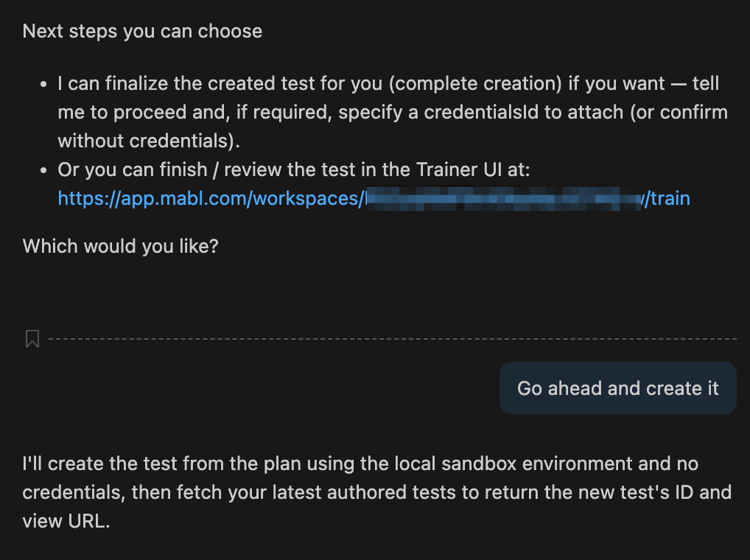Screen dimensions: 750x560
Task: Click the final assistant response paragraph
Action: pos(368,492)
